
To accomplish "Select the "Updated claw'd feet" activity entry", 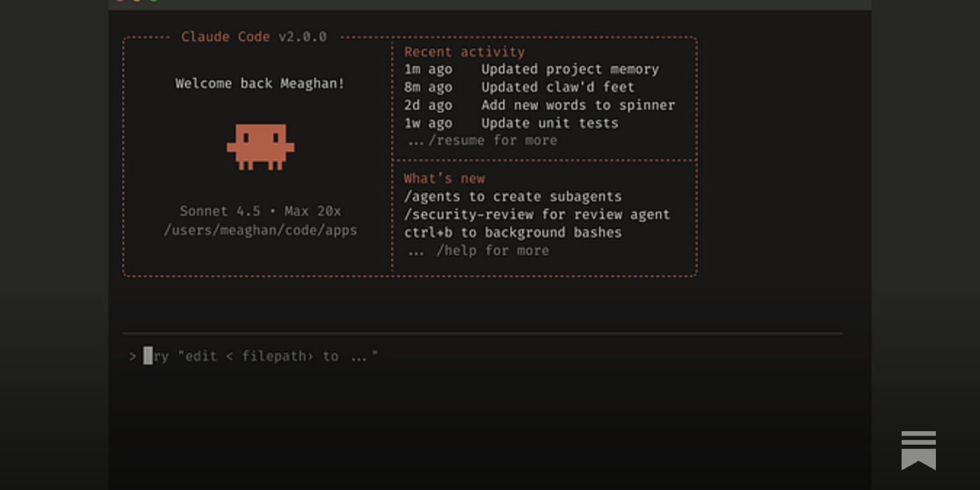I will point(558,87).
